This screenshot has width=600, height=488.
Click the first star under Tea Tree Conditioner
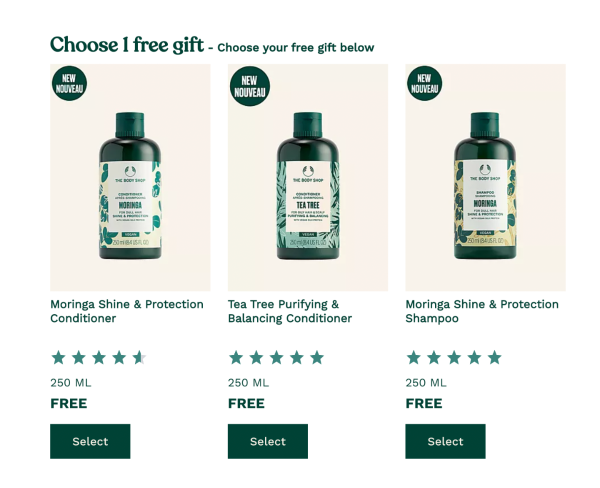236,358
